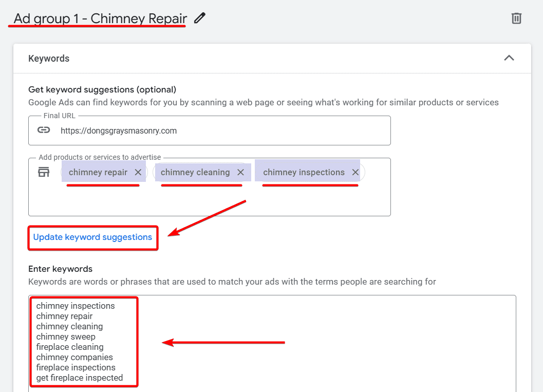The width and height of the screenshot is (543, 392).
Task: Click the link icon in Final URL field
Action: pos(44,130)
